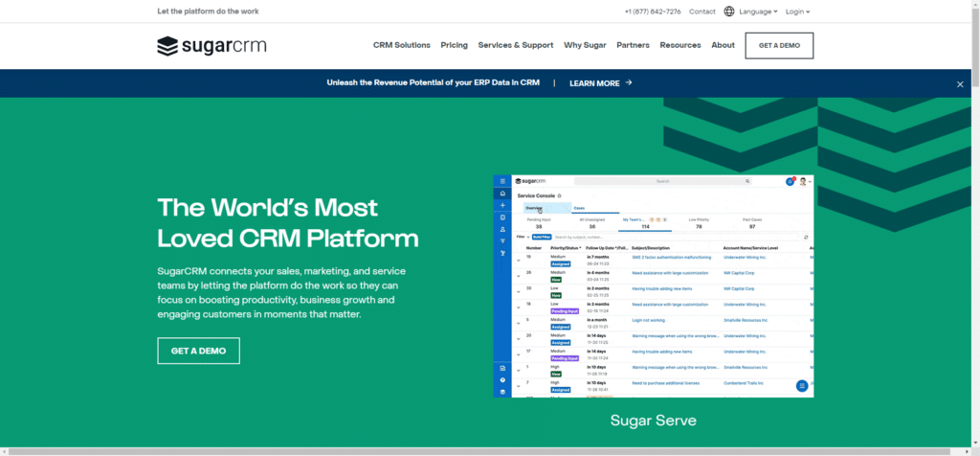Image resolution: width=980 pixels, height=456 pixels.
Task: Open the Resources menu
Action: point(680,45)
